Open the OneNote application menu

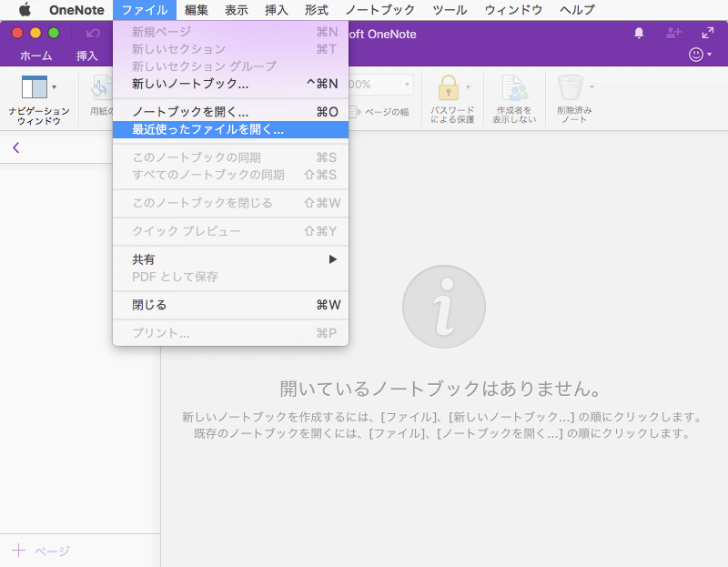click(76, 10)
